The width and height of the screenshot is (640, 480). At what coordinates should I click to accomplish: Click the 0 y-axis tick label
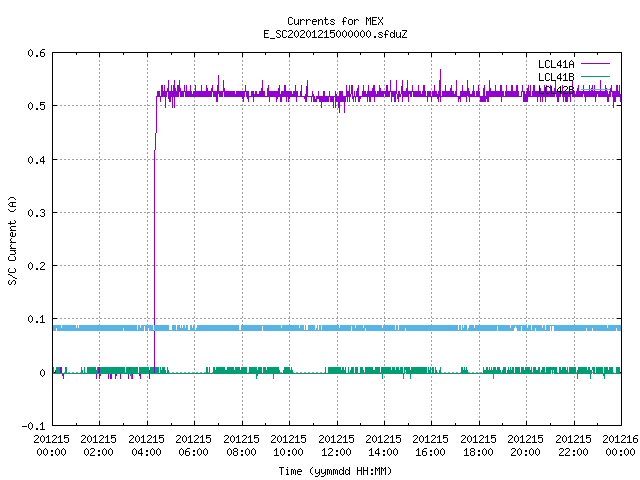(x=42, y=373)
